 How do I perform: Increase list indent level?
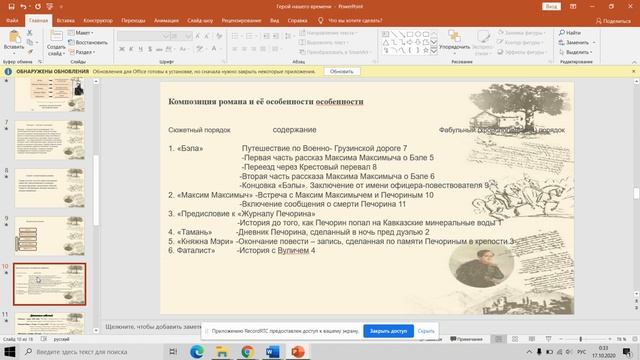pos(276,36)
